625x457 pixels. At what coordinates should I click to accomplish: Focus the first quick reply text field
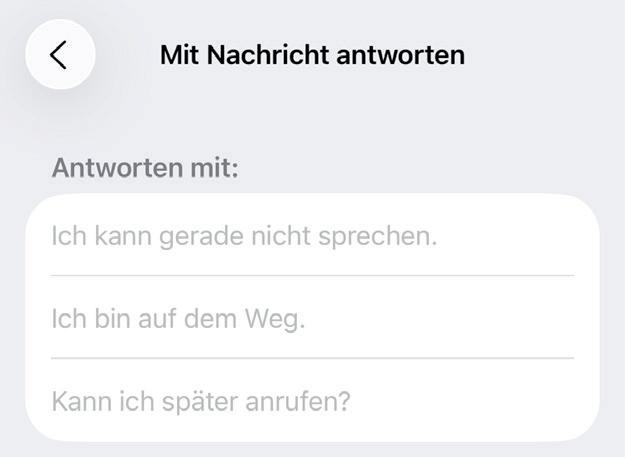tap(312, 237)
